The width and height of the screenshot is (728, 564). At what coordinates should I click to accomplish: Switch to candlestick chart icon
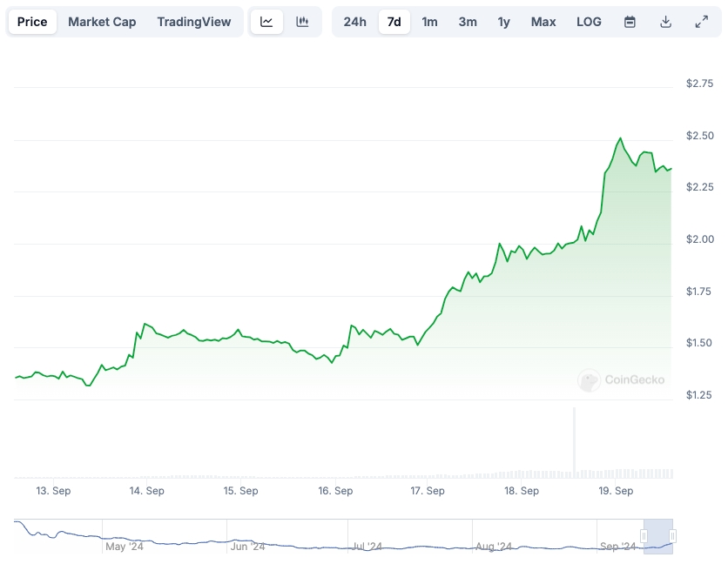pos(302,22)
